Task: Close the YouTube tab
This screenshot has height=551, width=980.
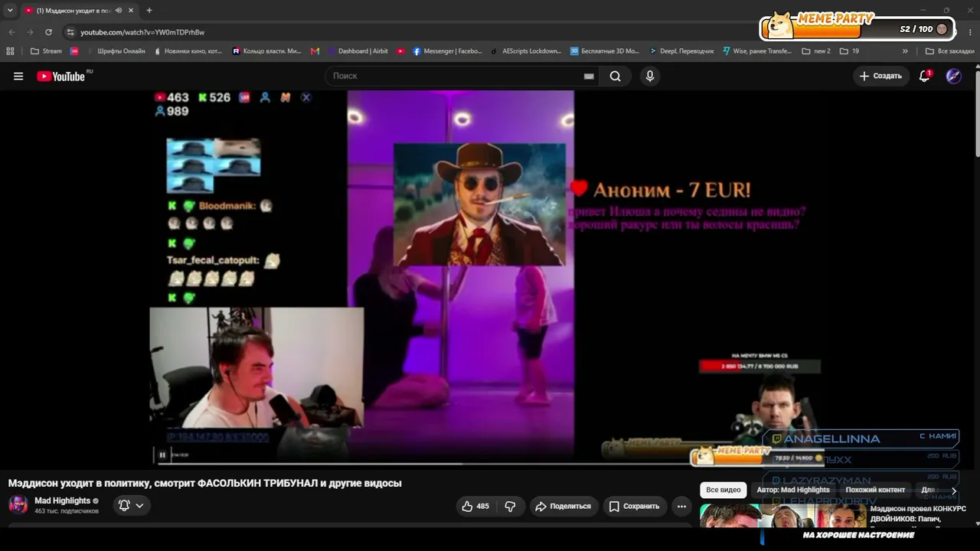Action: coord(131,11)
